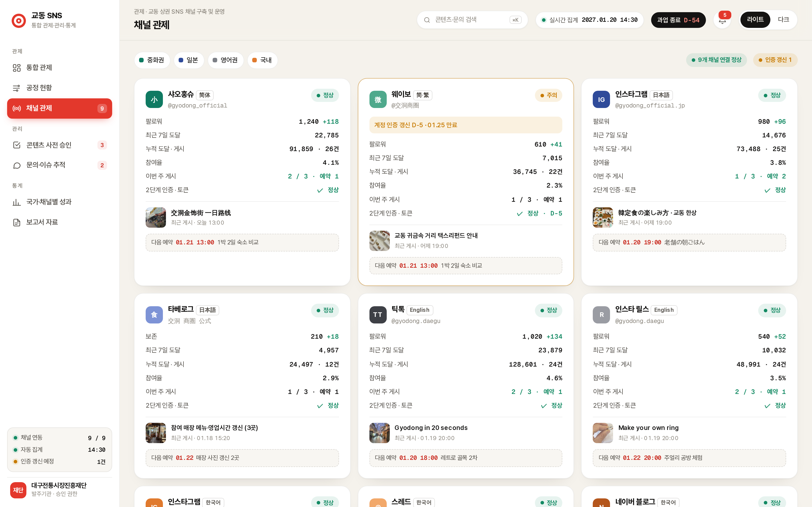Open 통합 관제 dashboard icon in sidebar
812x507 pixels.
point(17,68)
